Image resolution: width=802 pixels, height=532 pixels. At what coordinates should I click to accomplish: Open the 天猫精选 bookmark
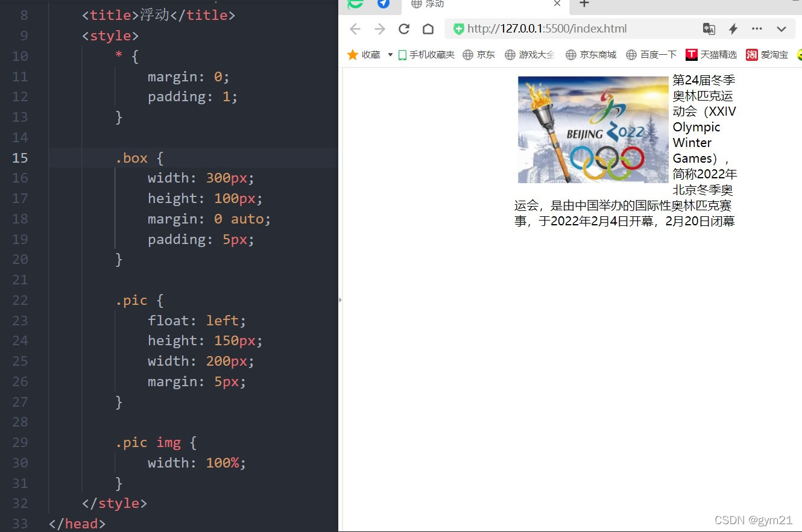point(712,55)
